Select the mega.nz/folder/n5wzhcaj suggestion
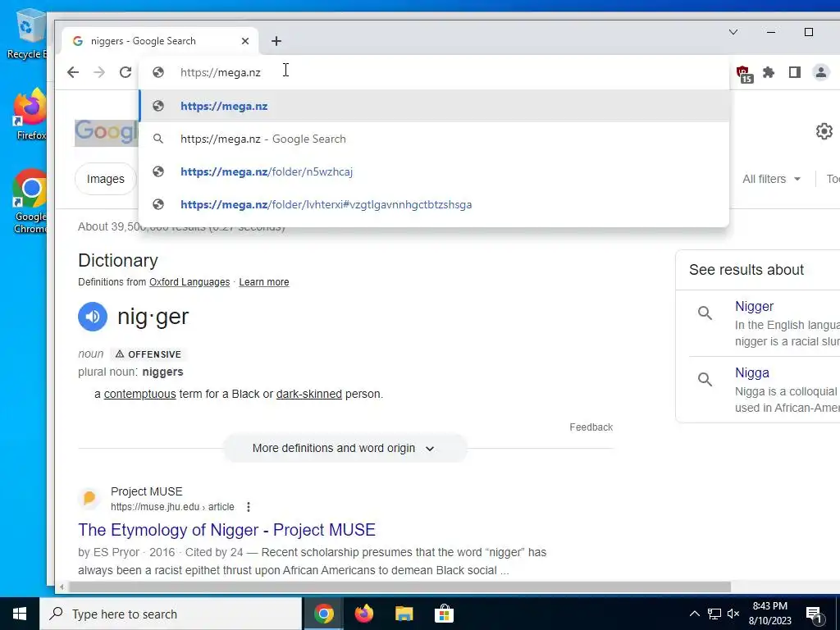Image resolution: width=840 pixels, height=630 pixels. coord(434,171)
